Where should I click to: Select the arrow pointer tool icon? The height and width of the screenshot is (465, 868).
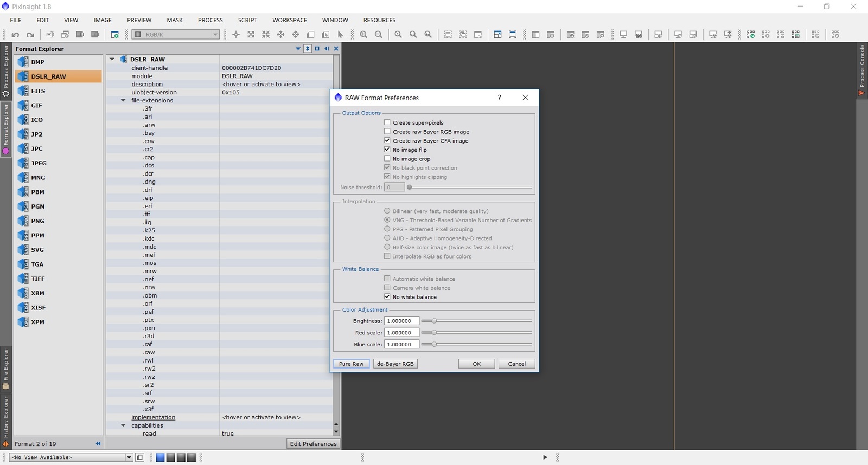click(x=340, y=35)
